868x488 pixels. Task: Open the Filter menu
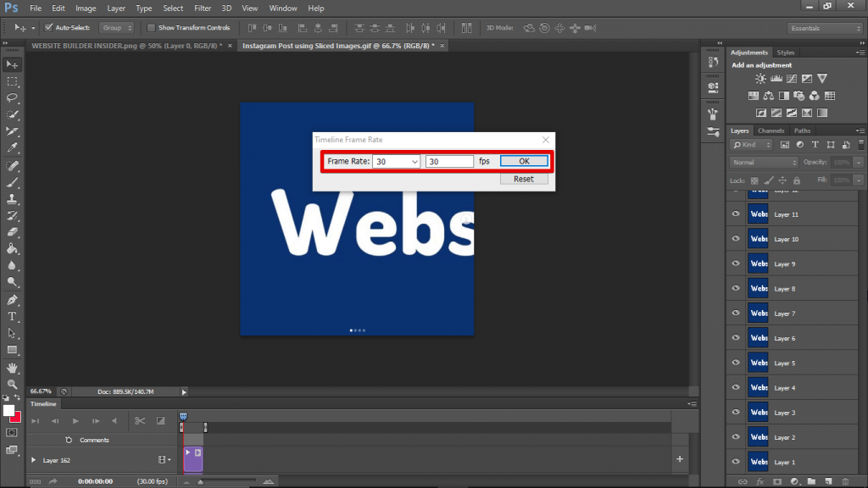203,8
